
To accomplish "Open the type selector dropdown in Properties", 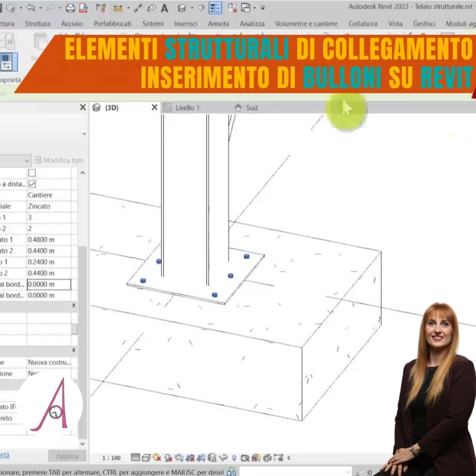I will tap(84, 134).
